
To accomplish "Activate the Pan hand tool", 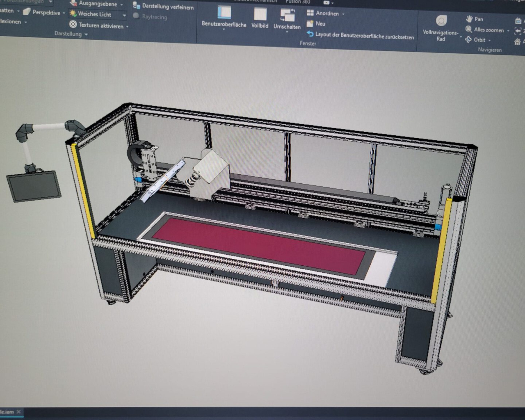I will [x=470, y=19].
